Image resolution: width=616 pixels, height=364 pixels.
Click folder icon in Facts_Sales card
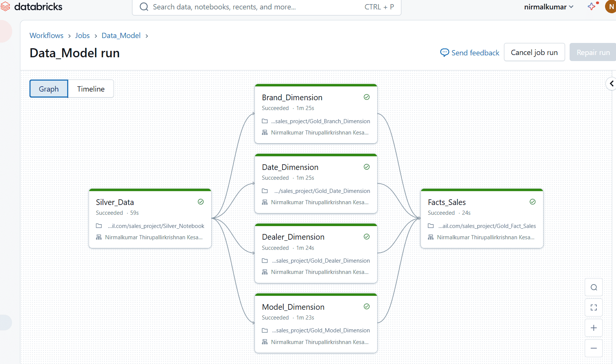(431, 226)
